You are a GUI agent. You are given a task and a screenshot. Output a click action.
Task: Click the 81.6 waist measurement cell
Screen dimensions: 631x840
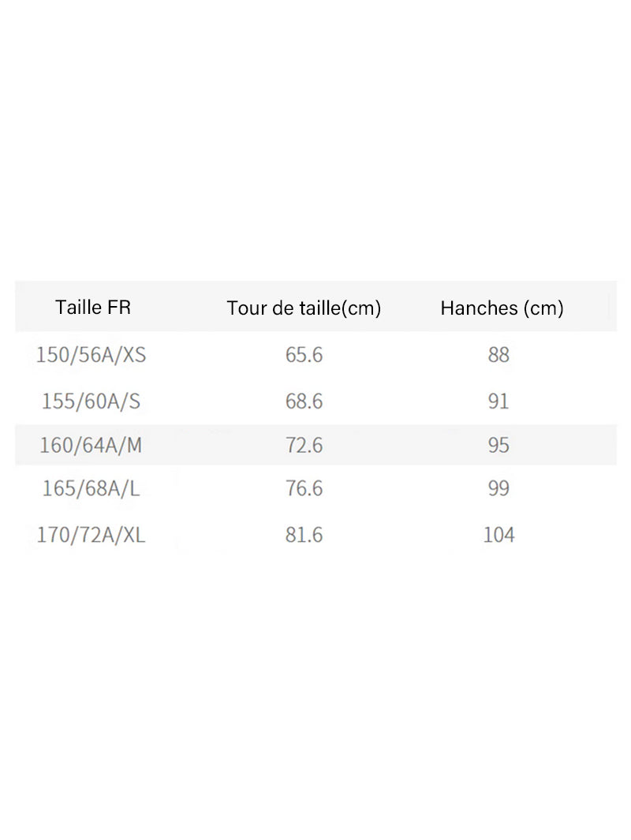click(304, 535)
